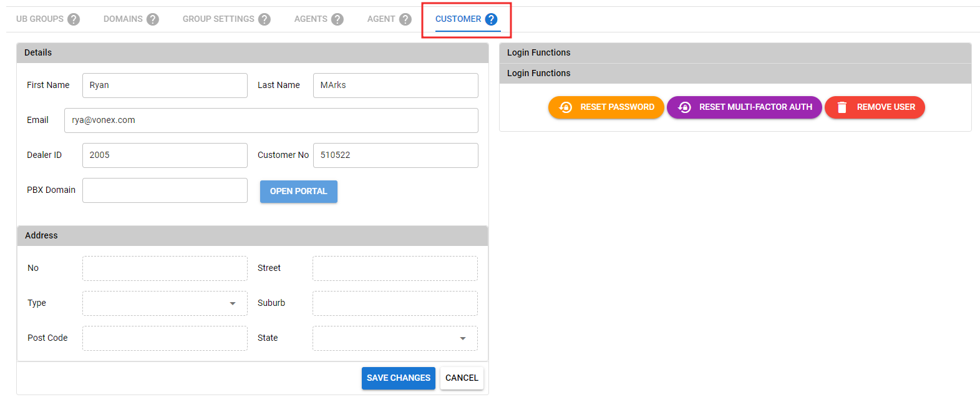
Task: Switch to the Domains tab
Action: (123, 19)
